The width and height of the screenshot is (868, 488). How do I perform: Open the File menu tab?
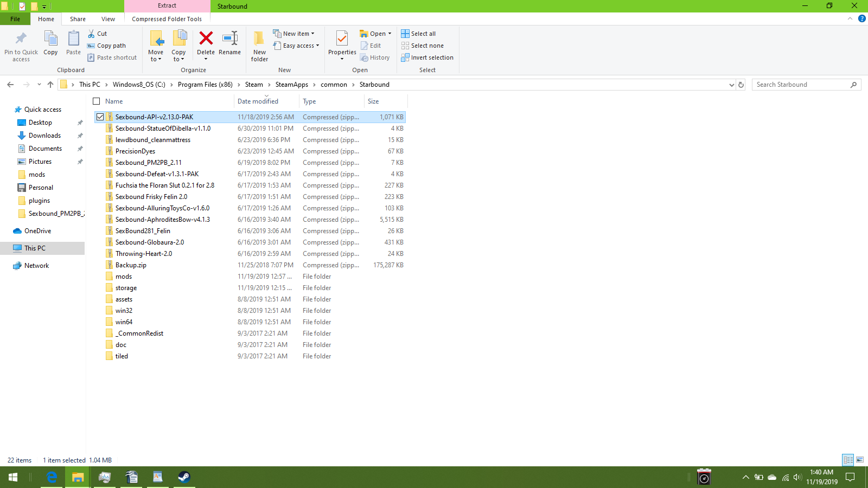[x=15, y=19]
